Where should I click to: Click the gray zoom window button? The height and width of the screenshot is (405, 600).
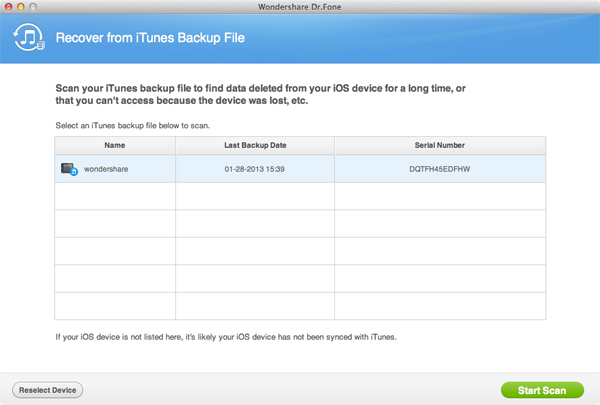tap(33, 7)
